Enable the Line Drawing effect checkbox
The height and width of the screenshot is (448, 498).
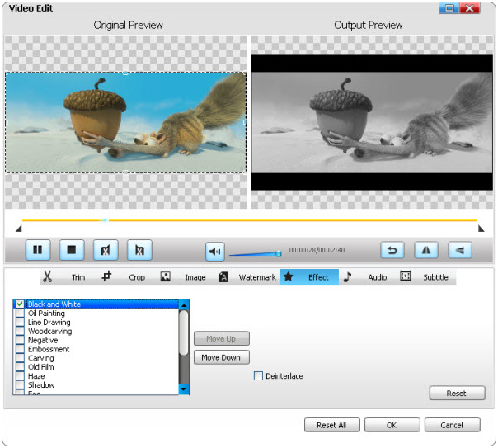[x=20, y=322]
